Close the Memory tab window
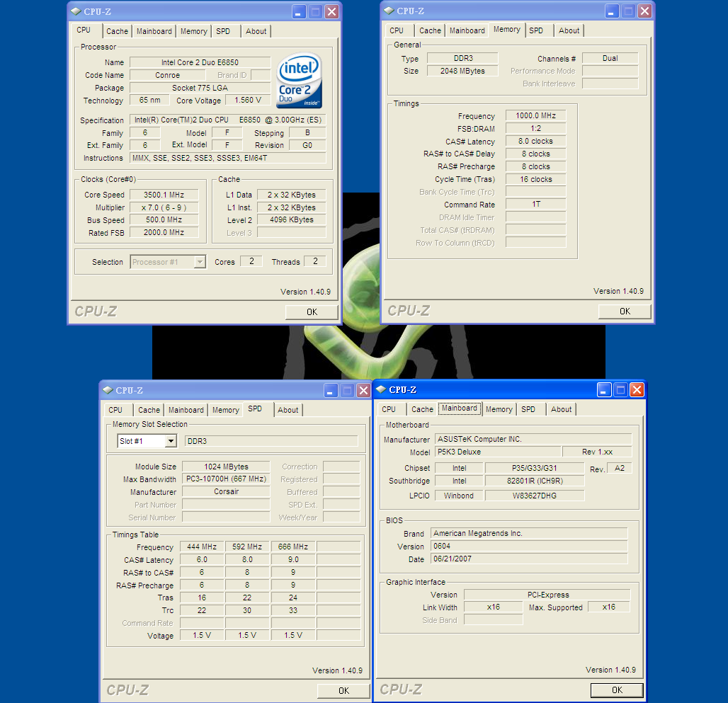728x703 pixels. point(644,11)
